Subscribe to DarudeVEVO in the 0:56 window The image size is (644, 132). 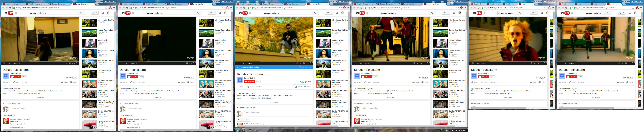tap(571, 77)
